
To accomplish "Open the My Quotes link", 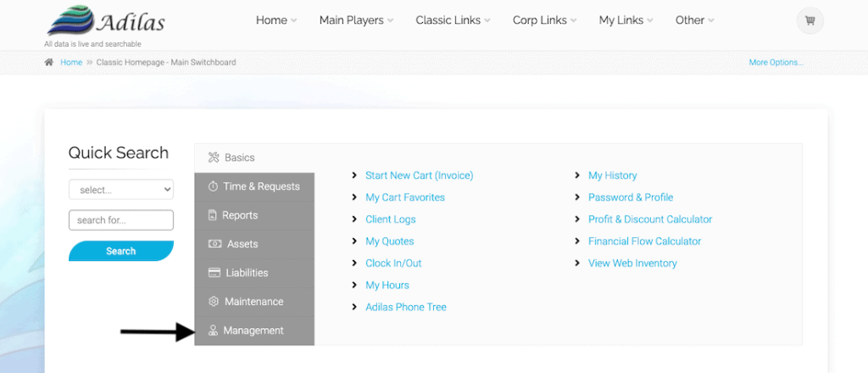I will point(390,242).
